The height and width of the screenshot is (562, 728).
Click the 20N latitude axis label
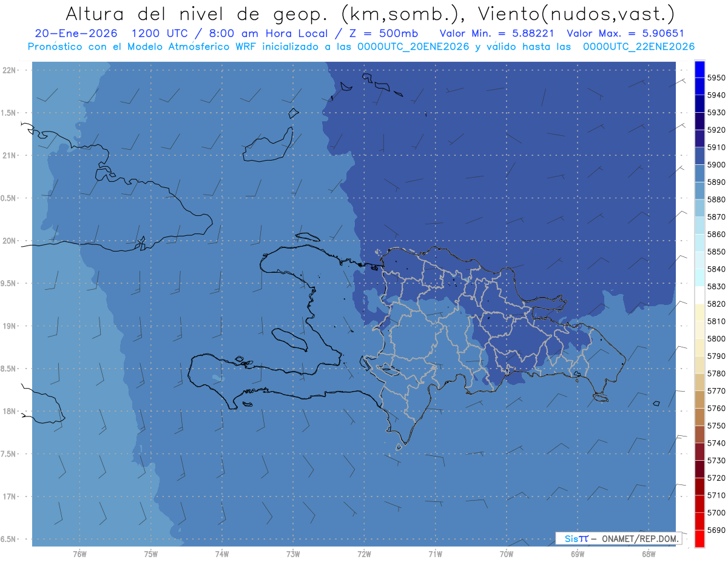coord(10,241)
